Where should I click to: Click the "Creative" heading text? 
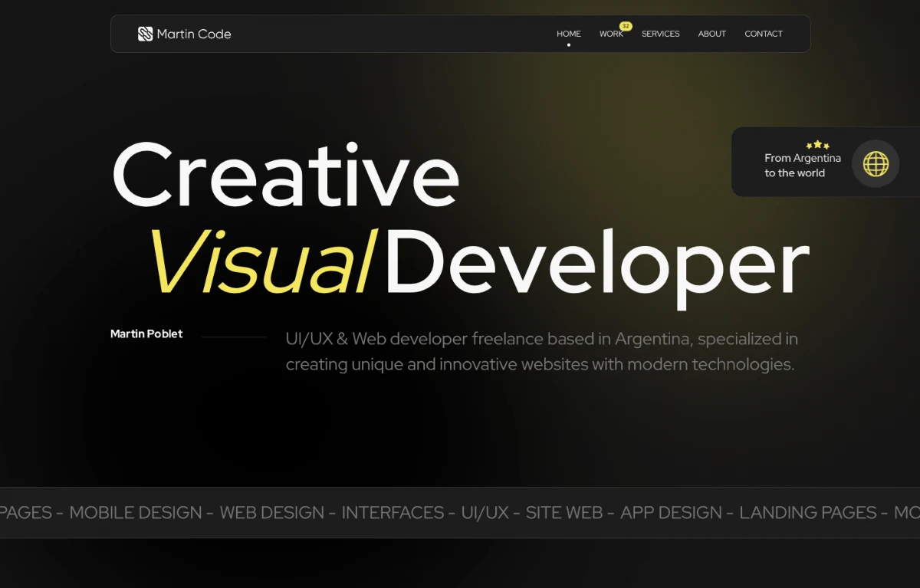285,175
